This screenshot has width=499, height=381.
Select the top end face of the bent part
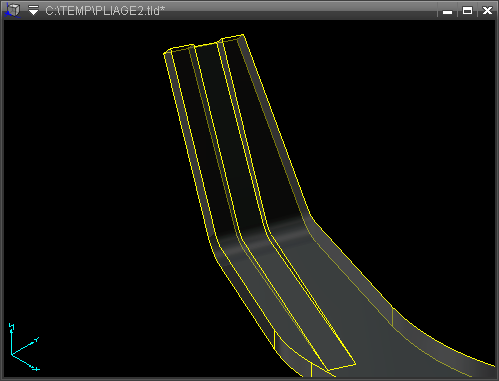tap(204, 44)
